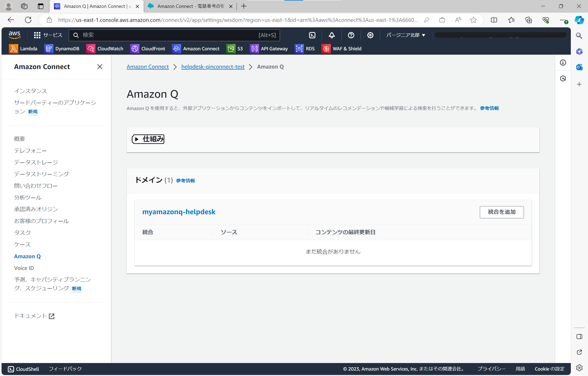The height and width of the screenshot is (376, 588).
Task: Open the CloudWatch favorite shortcut
Action: 105,49
